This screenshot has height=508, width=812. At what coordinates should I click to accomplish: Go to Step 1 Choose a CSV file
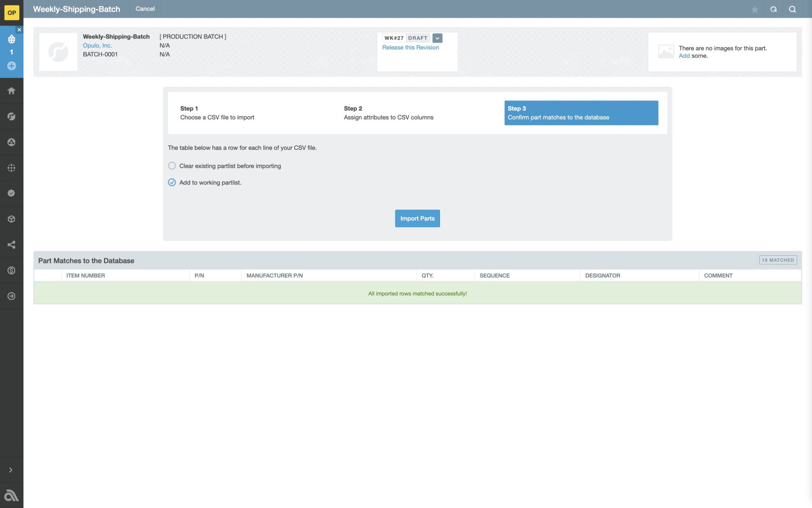(217, 113)
